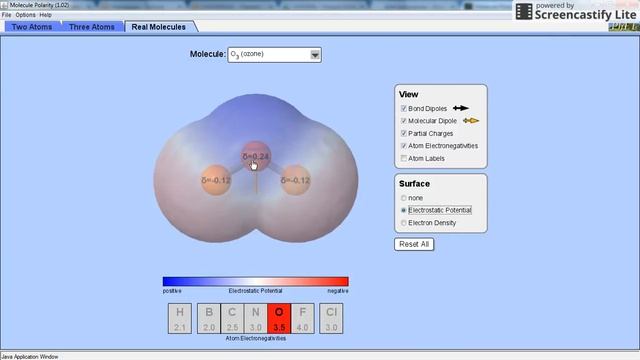Select the 'none' surface radio button
The height and width of the screenshot is (360, 640).
point(404,198)
